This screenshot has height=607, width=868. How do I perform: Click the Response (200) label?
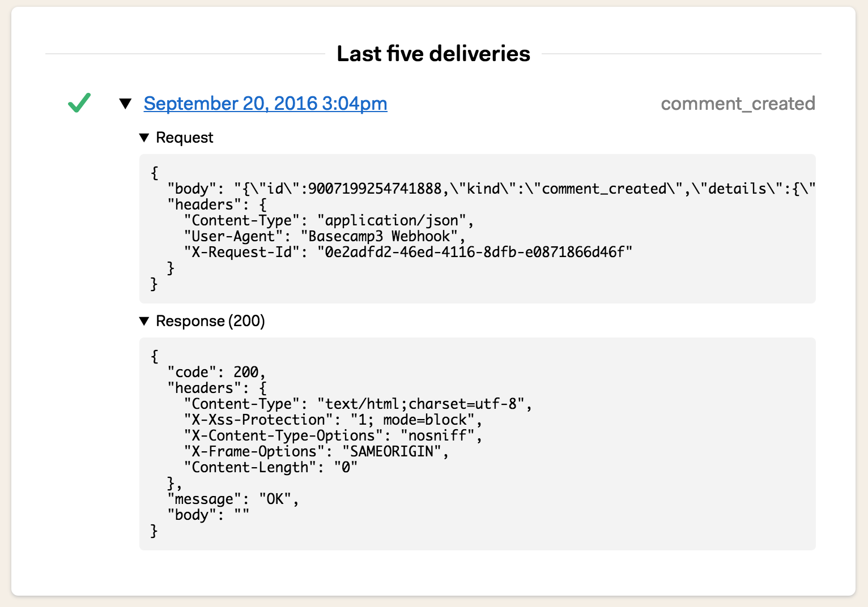pos(210,321)
